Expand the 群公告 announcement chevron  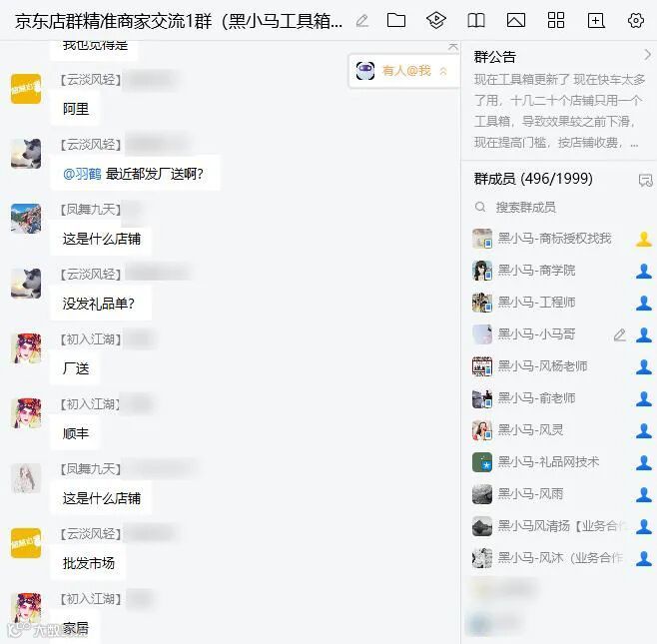[x=647, y=55]
